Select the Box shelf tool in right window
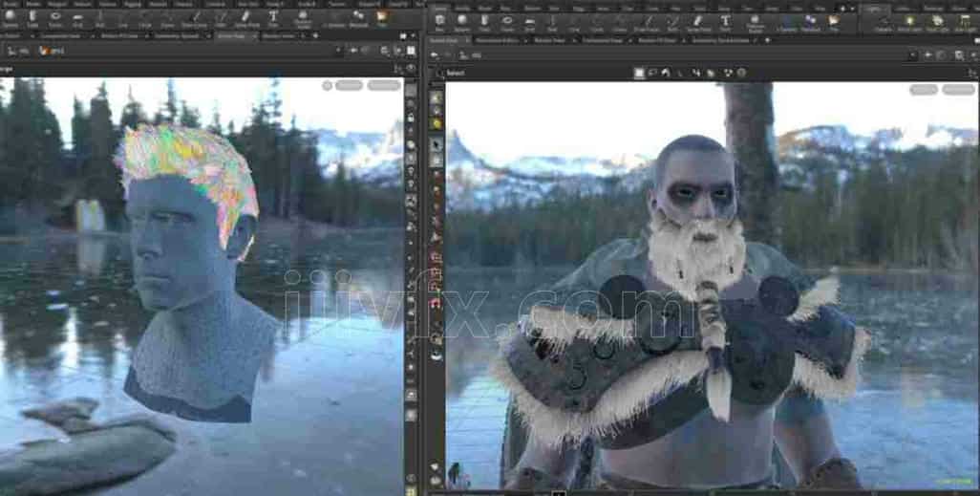The height and width of the screenshot is (496, 980). coord(440,23)
